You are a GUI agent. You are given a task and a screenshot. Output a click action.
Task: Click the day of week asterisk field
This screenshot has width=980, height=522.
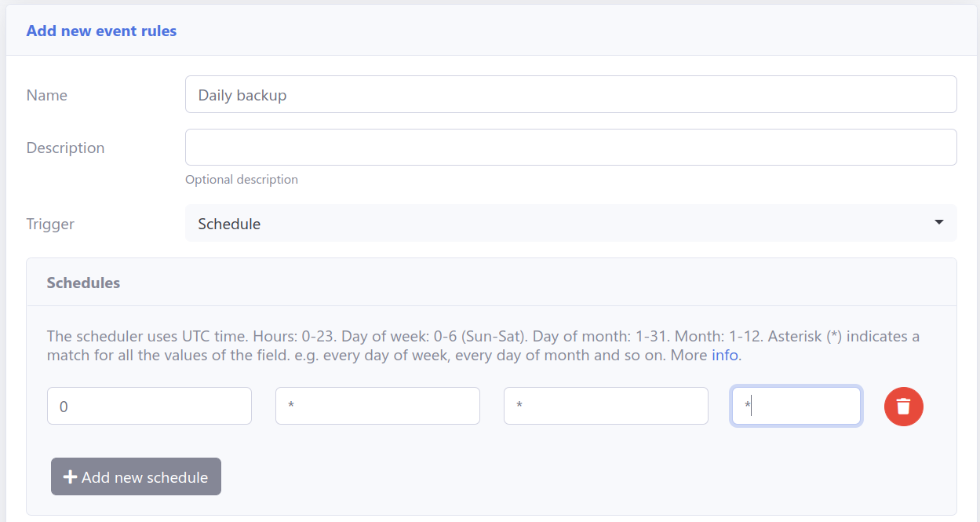[x=377, y=406]
